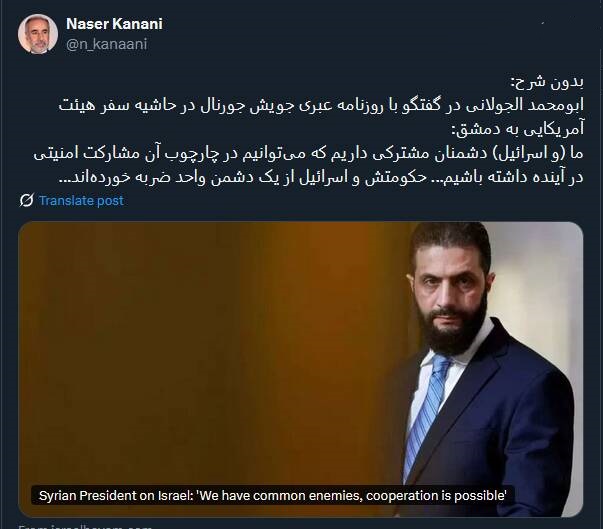Open the Syrian President article card image
This screenshot has width=603, height=529.
click(300, 369)
